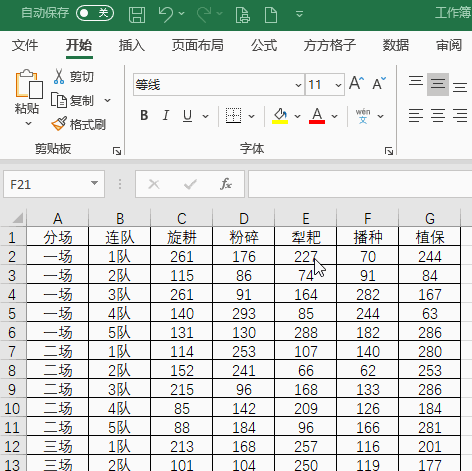Click the Align Right icon
472x471 pixels.
point(460,116)
